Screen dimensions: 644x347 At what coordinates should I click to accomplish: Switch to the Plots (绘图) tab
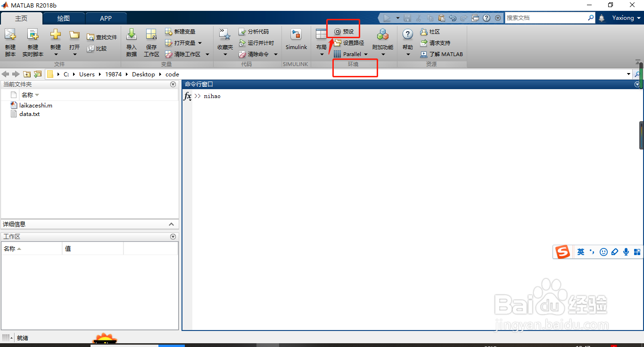[x=64, y=18]
